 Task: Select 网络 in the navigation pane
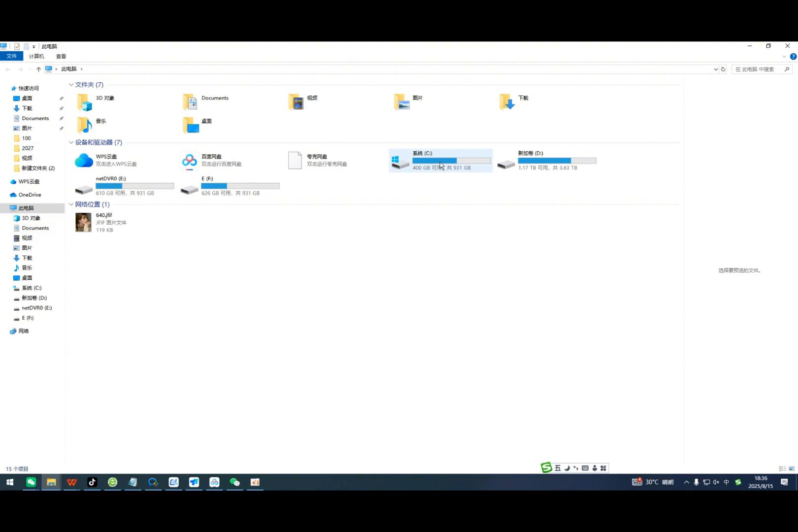point(23,331)
